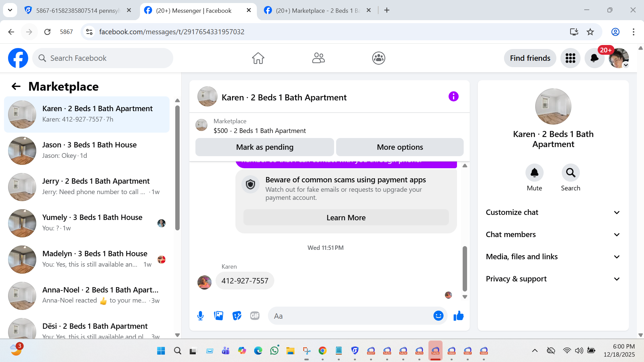This screenshot has height=362, width=644.
Task: Open Jason 3 Beds 1 Bath House chat
Action: [x=87, y=151]
